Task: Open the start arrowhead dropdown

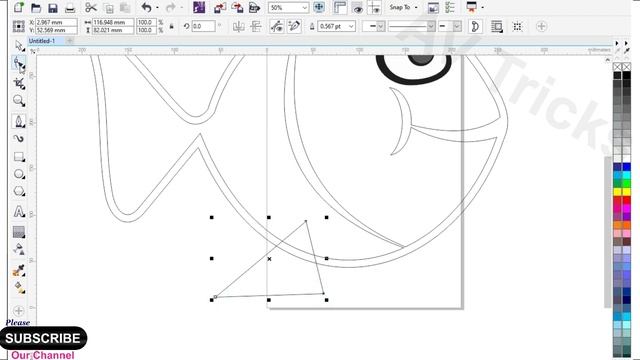Action: click(380, 27)
